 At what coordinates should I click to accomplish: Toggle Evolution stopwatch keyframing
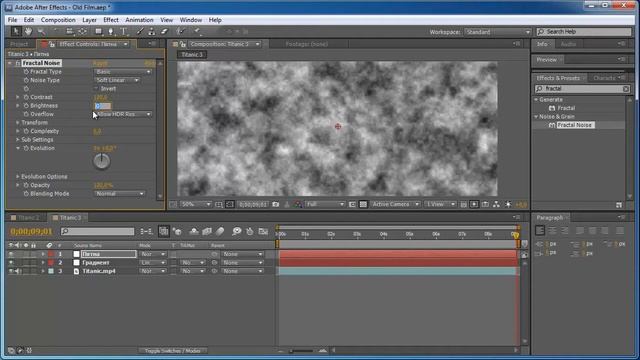[x=26, y=148]
